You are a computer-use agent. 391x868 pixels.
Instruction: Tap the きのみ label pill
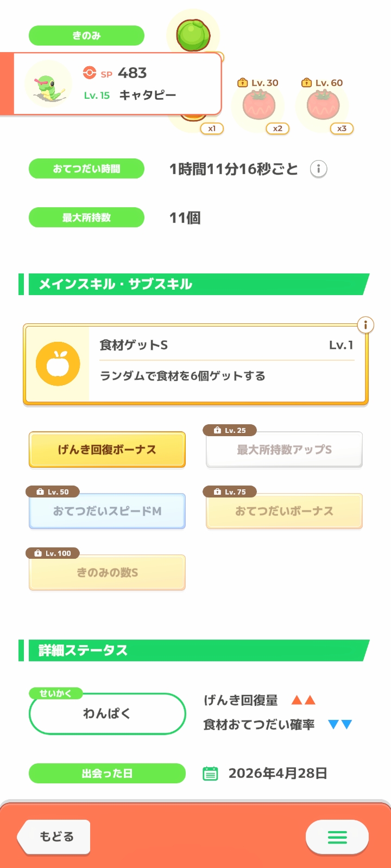[86, 36]
